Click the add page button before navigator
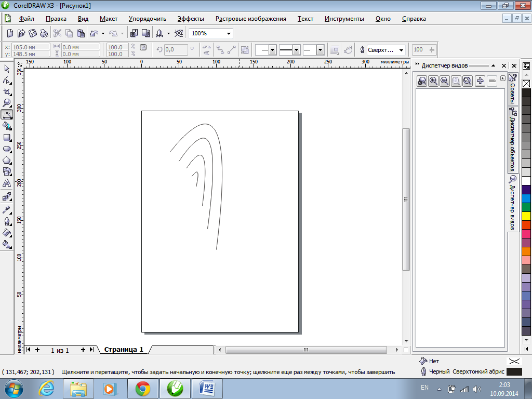Image resolution: width=532 pixels, height=399 pixels. click(x=37, y=350)
